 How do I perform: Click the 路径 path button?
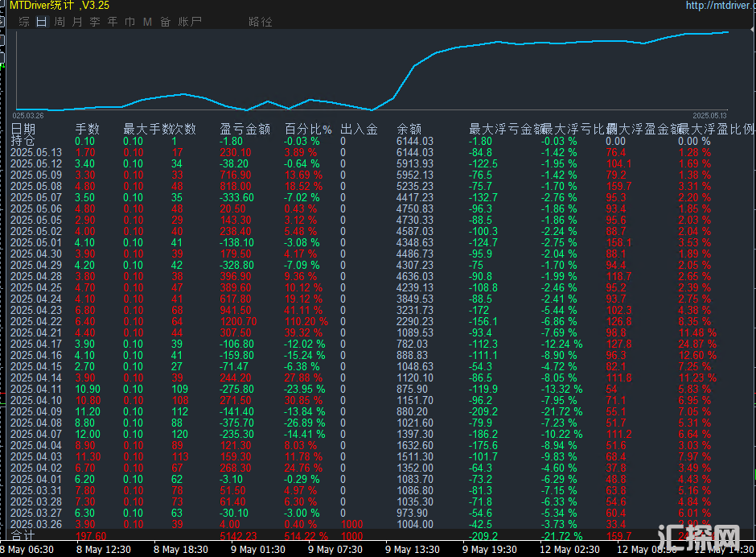(261, 22)
